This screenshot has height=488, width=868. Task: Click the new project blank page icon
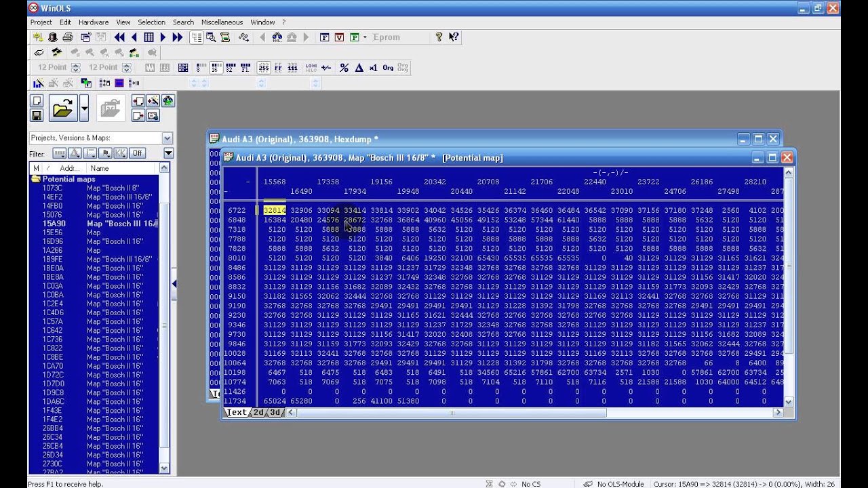37,100
